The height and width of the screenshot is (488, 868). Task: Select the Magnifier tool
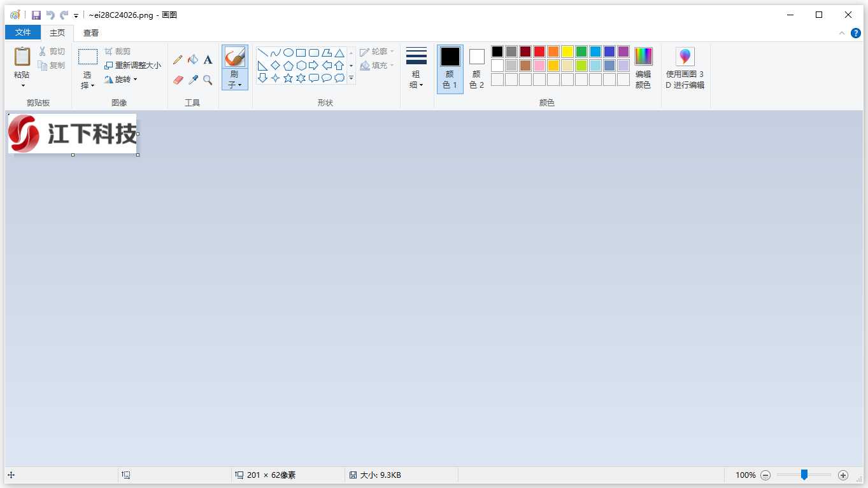[208, 80]
